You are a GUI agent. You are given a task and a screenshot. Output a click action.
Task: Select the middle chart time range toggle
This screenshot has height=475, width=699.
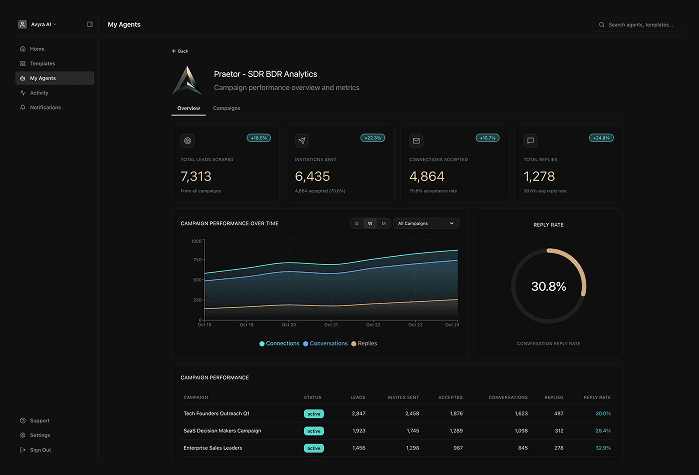(x=370, y=223)
